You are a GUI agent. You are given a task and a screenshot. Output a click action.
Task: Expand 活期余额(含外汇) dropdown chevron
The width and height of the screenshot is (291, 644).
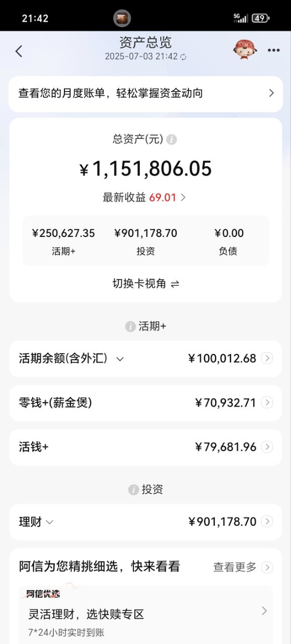coord(120,359)
